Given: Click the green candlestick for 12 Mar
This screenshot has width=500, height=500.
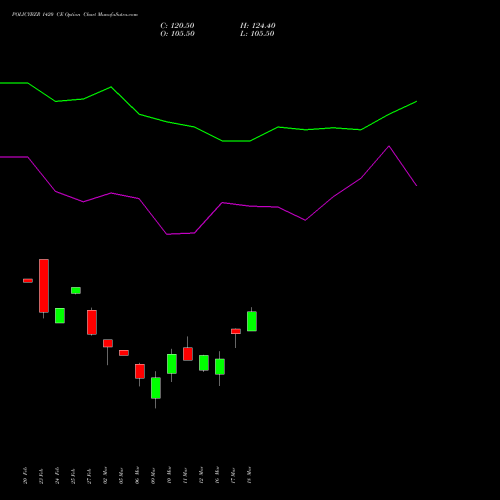Looking at the screenshot, I should [x=204, y=363].
